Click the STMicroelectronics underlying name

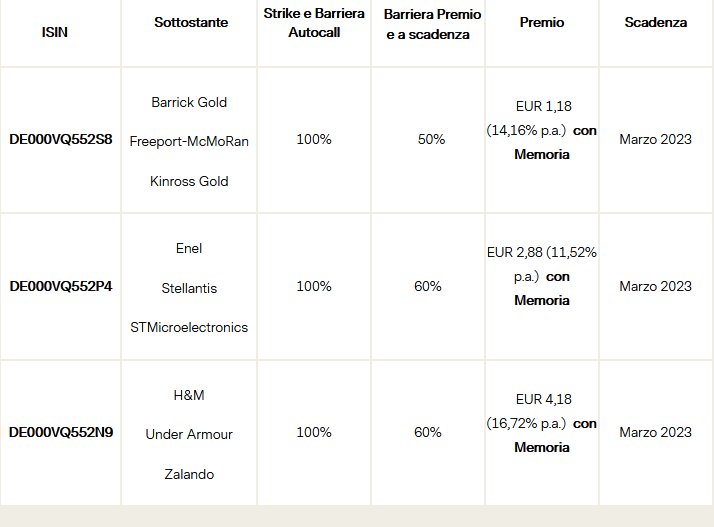[x=189, y=327]
